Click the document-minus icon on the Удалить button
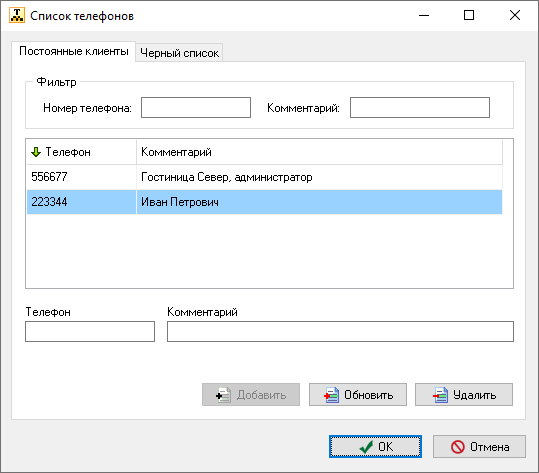539x473 pixels. tap(440, 395)
